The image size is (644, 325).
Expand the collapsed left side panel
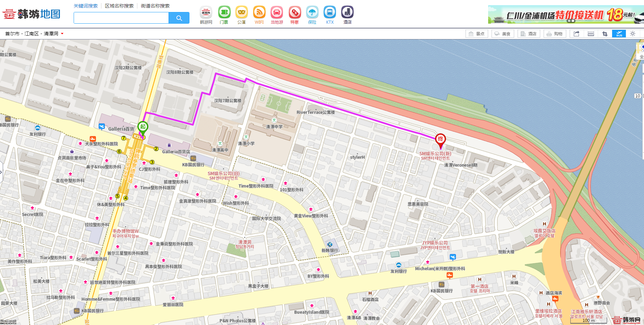click(x=1, y=172)
